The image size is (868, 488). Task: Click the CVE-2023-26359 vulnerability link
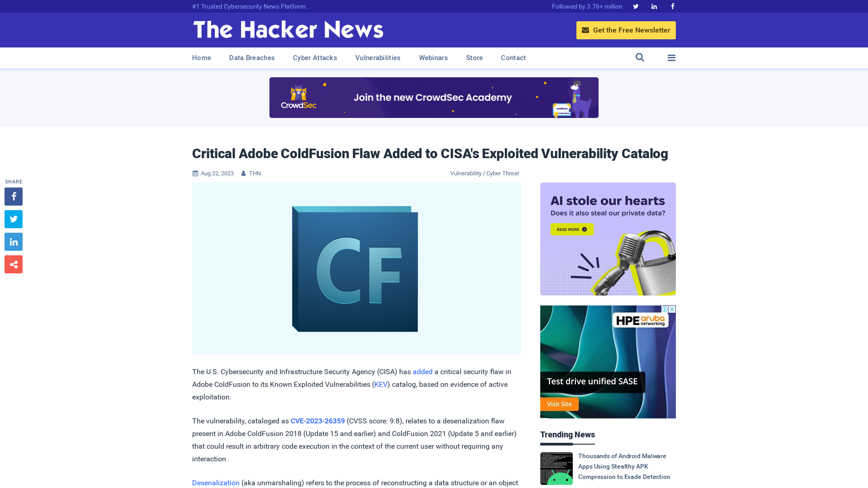tap(317, 421)
